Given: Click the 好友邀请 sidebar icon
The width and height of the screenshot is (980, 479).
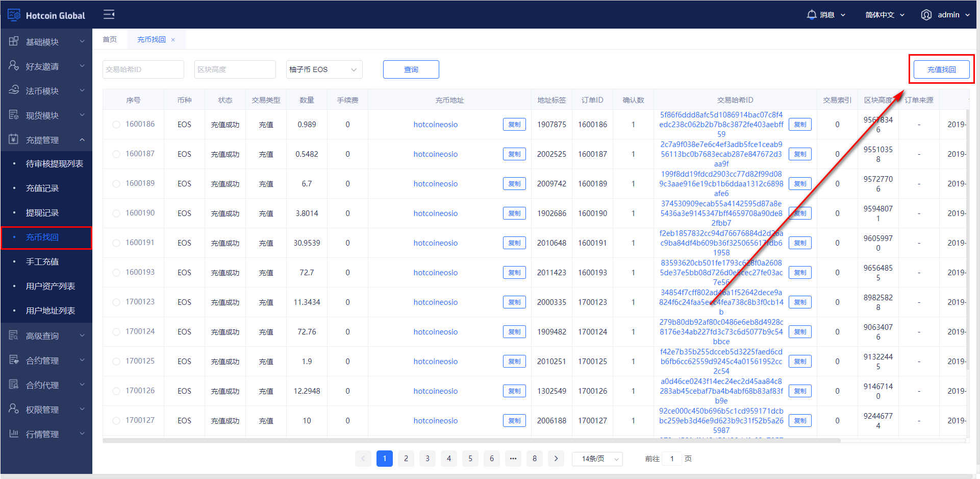Looking at the screenshot, I should [x=14, y=66].
